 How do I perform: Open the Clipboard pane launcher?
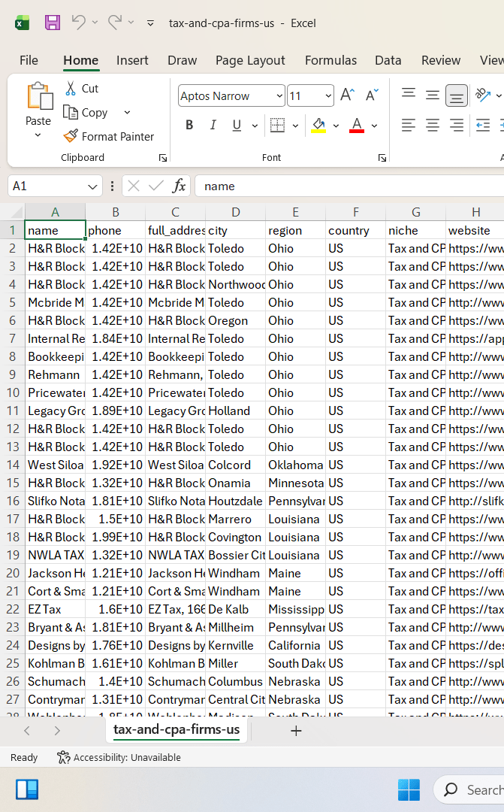[162, 158]
